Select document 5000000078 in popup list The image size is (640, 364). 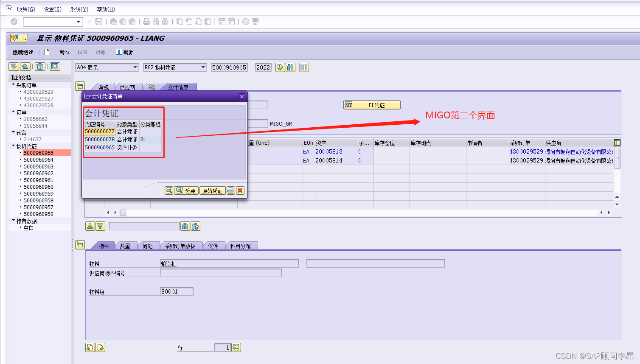pos(100,140)
